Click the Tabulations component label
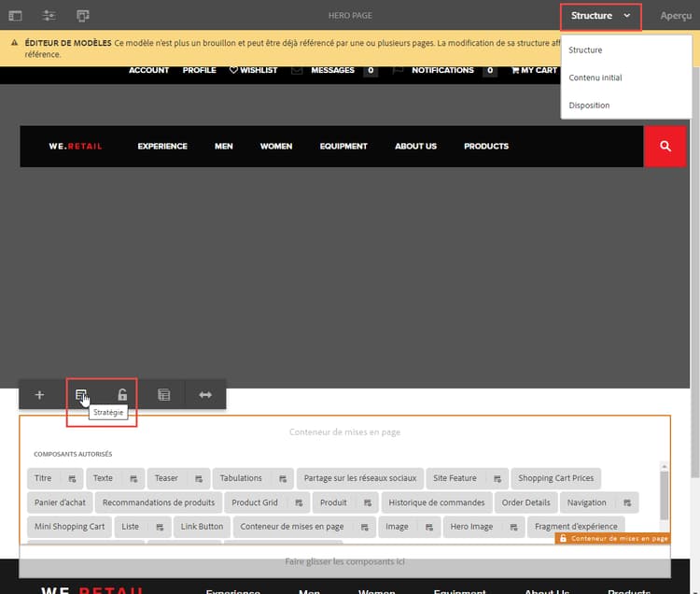 tap(241, 478)
